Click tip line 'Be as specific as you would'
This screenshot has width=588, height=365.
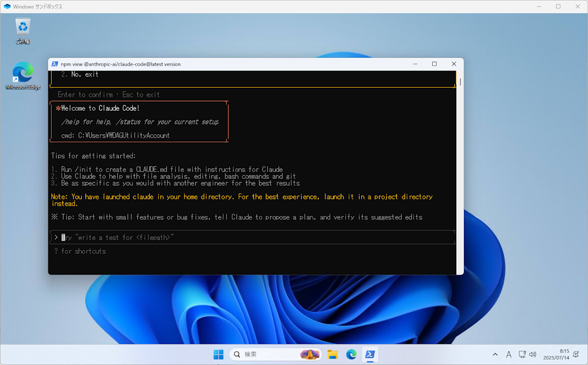click(175, 183)
